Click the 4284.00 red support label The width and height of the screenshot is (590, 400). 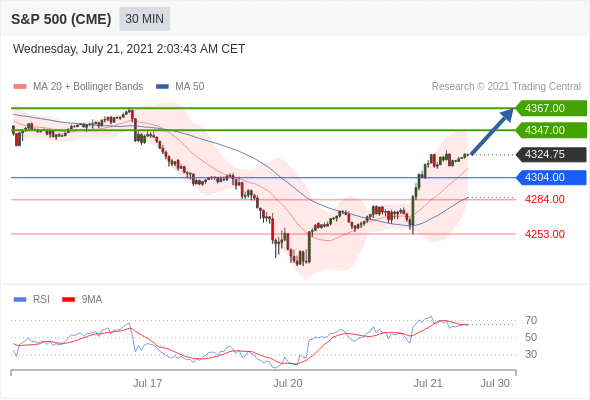[544, 199]
